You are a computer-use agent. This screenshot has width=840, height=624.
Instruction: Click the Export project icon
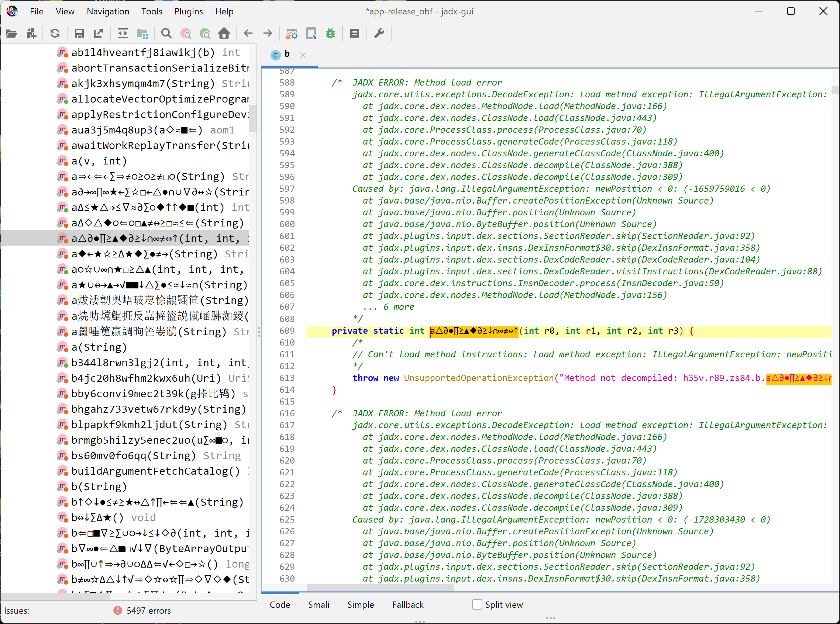tap(99, 34)
